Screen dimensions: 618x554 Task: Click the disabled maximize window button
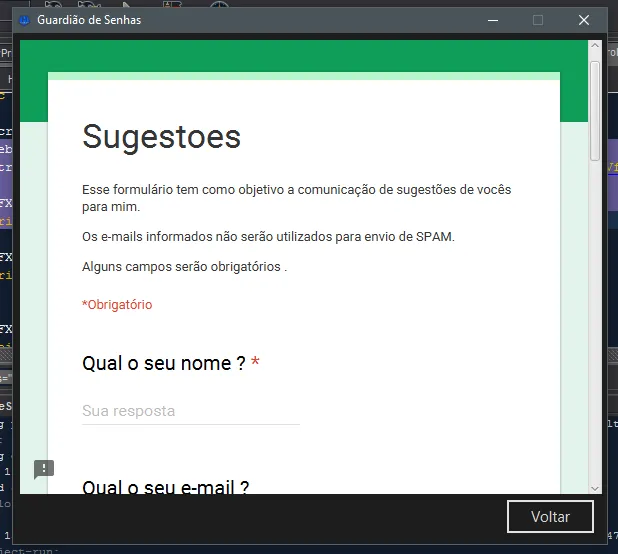[538, 20]
